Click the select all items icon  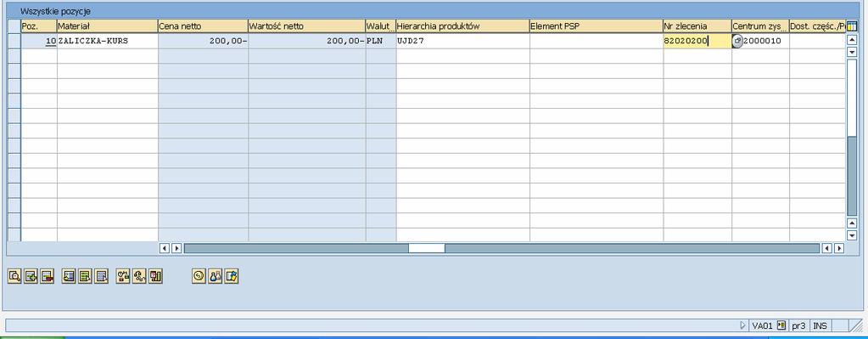point(69,276)
